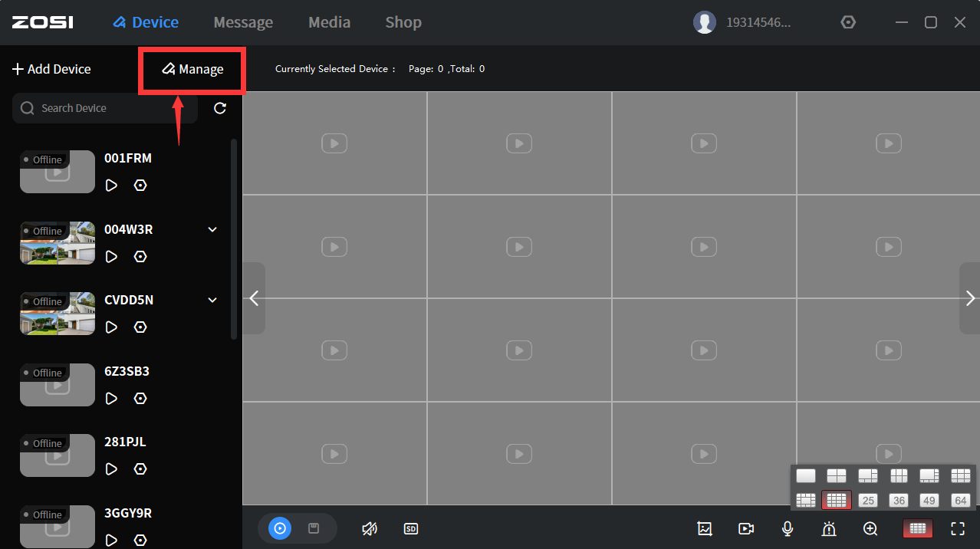980x549 pixels.
Task: Open account name 19314546...
Action: click(x=758, y=22)
